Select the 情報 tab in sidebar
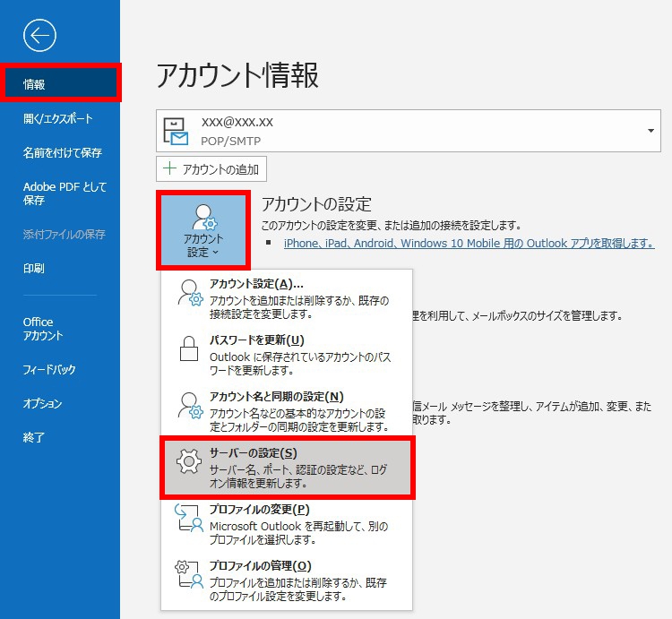672x619 pixels. 60,83
